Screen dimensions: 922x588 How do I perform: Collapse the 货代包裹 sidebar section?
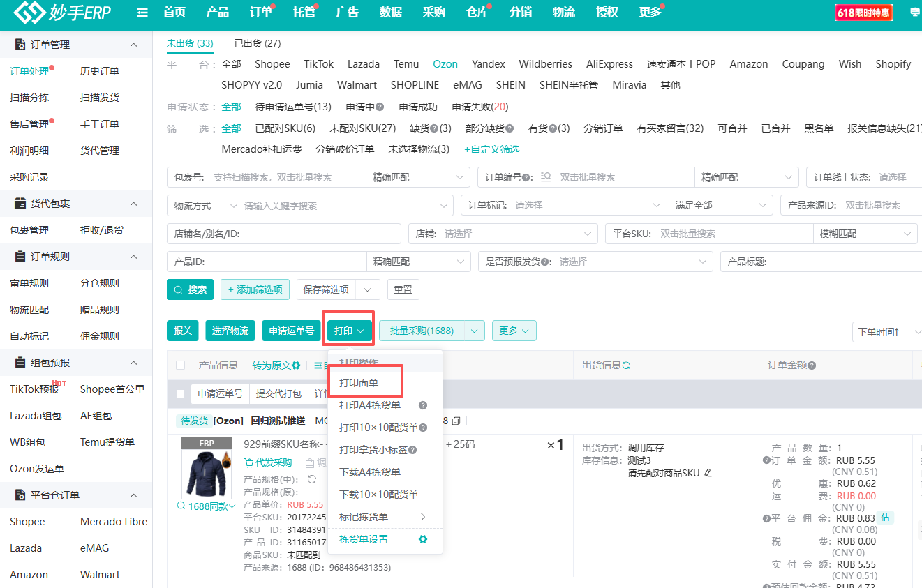[134, 204]
